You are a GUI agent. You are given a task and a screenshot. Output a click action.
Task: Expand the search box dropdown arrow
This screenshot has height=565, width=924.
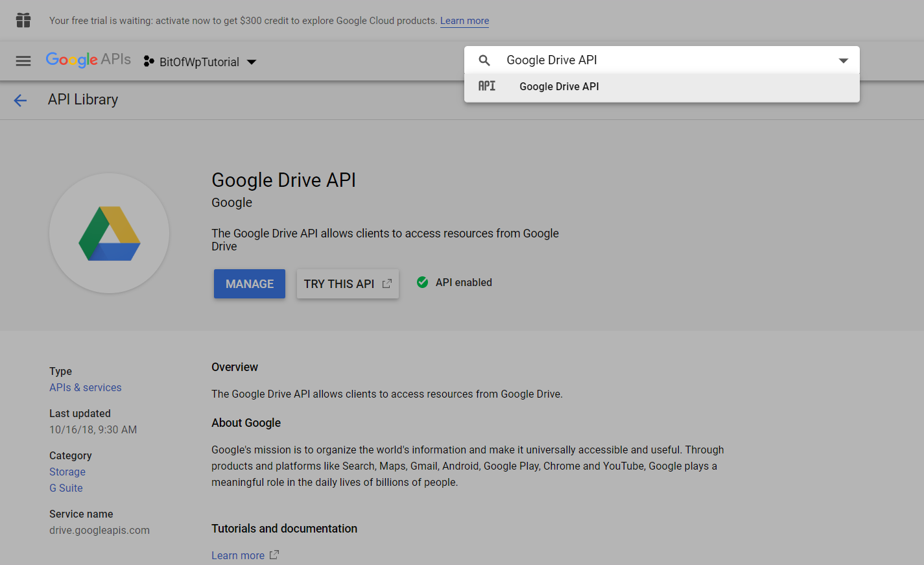click(843, 60)
